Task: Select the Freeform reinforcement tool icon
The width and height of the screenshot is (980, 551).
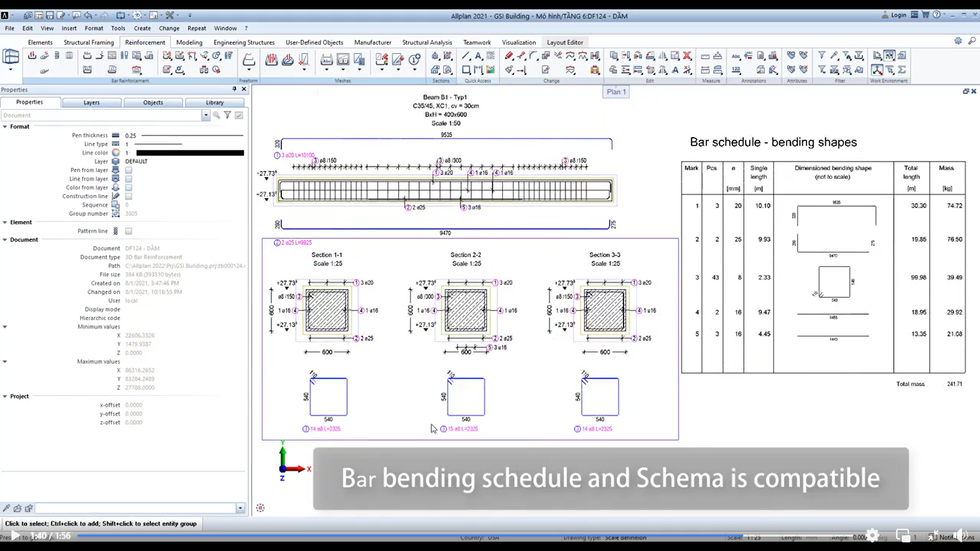Action: (x=249, y=60)
